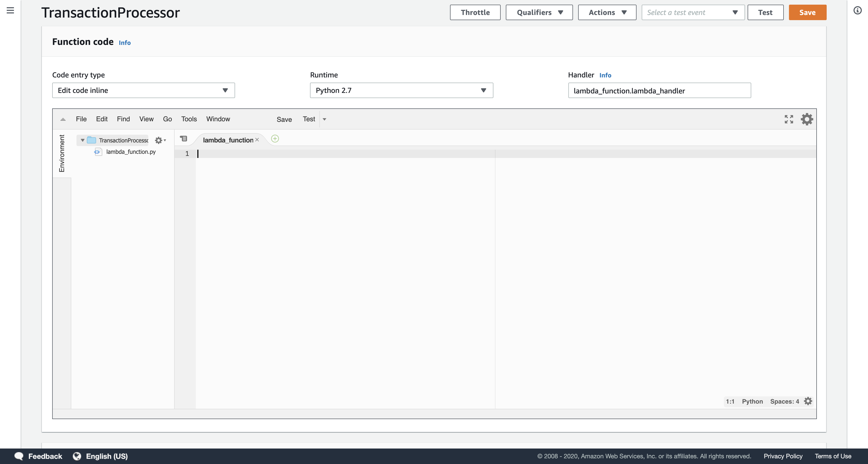
Task: Collapse the editor menu bar arrow
Action: point(63,119)
